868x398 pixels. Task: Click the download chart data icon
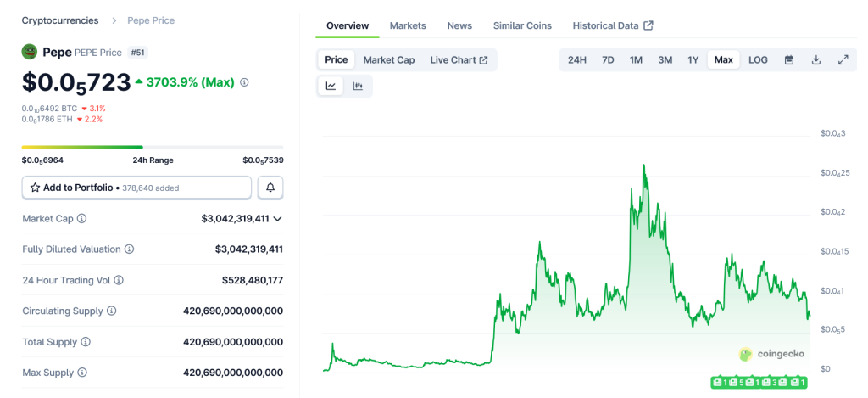[x=816, y=60]
